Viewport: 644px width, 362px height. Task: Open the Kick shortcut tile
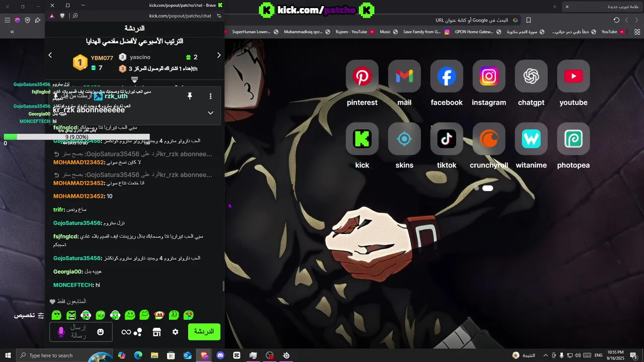362,139
